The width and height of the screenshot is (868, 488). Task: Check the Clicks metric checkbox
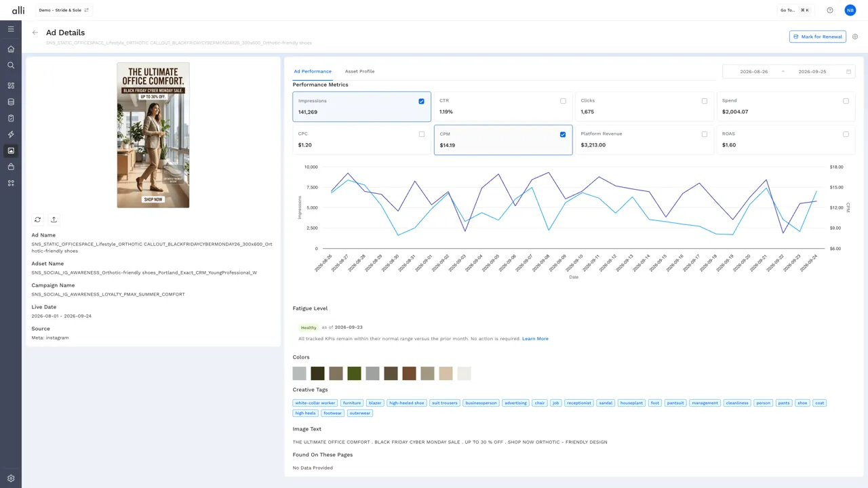[704, 101]
